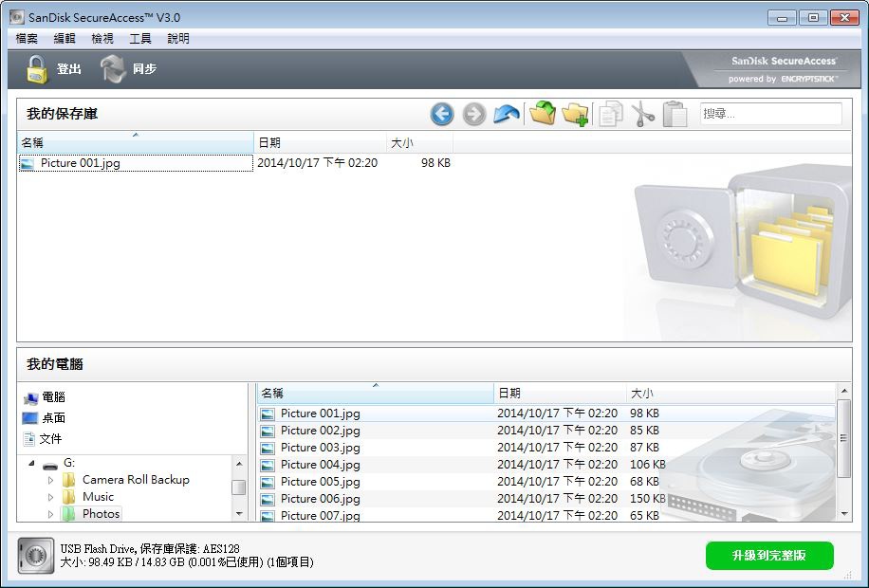Screen dimensions: 869x588
Task: Click folder tree scrollbar up arrow
Action: point(239,464)
